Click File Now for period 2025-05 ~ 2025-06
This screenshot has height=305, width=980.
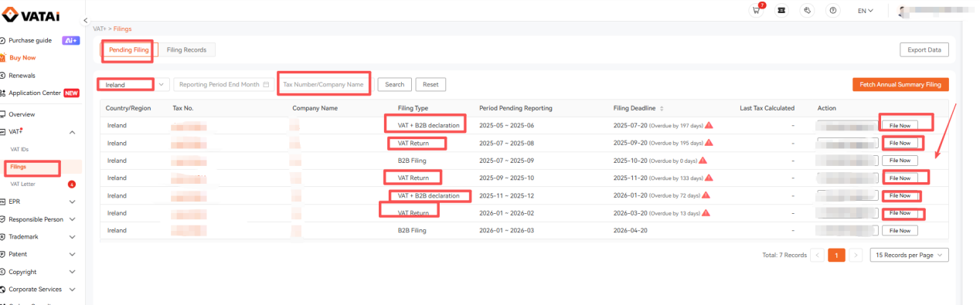click(x=900, y=125)
